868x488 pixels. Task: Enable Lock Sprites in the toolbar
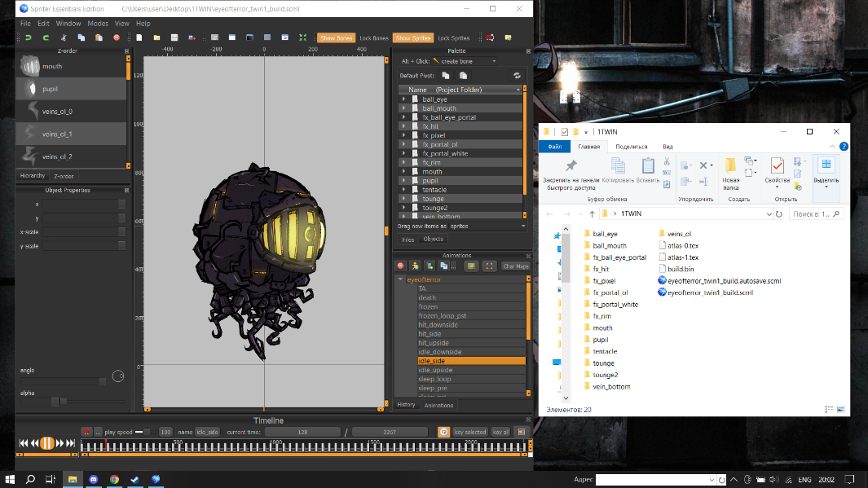[454, 38]
